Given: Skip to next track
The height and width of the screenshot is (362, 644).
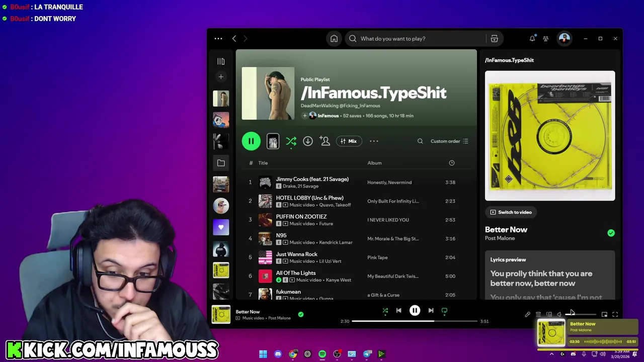Looking at the screenshot, I should pos(431,311).
